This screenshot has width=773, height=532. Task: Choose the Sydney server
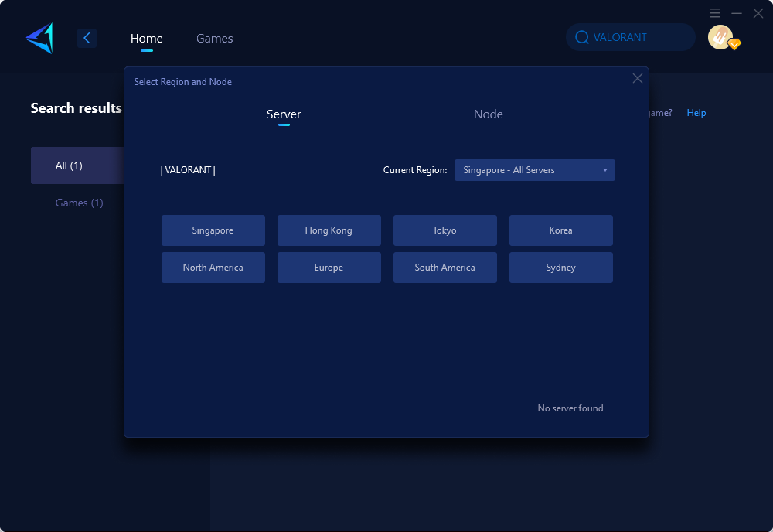coord(561,268)
